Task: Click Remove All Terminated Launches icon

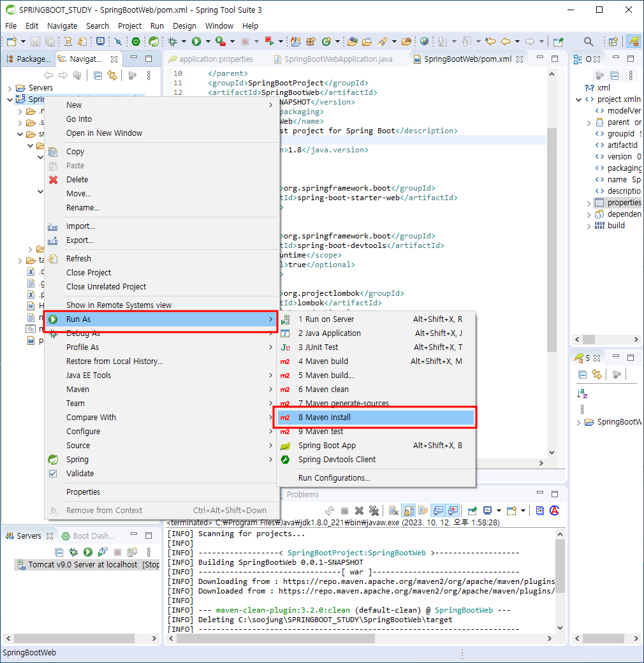Action: click(x=374, y=511)
